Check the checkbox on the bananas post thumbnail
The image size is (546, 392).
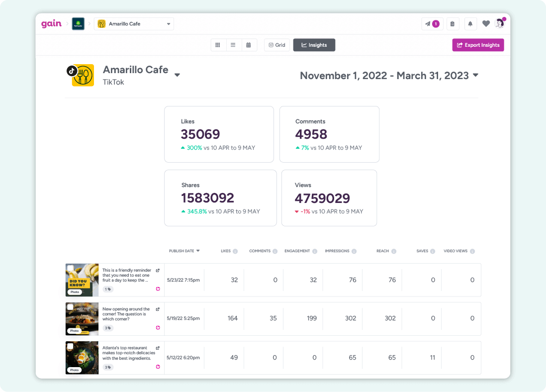[x=70, y=268]
